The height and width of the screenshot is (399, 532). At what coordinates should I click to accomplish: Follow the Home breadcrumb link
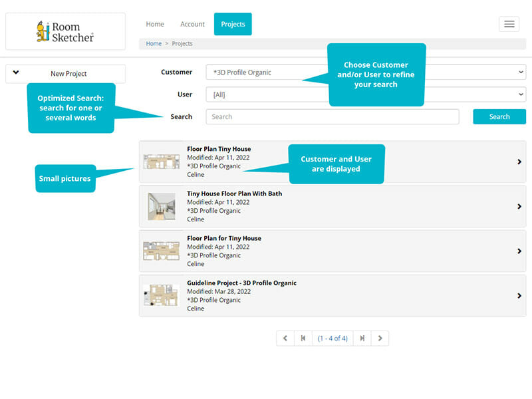(154, 44)
